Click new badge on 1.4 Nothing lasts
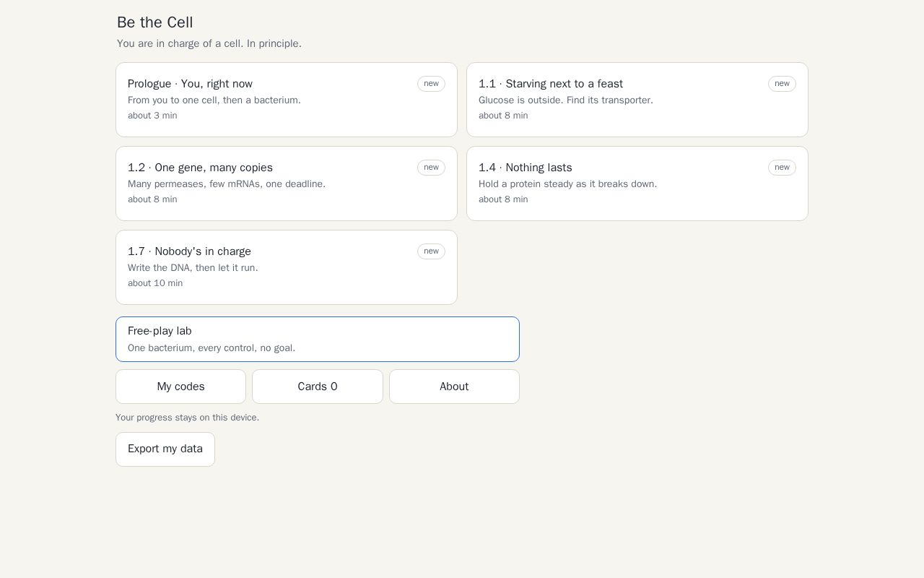Viewport: 924px width, 578px height. [782, 168]
